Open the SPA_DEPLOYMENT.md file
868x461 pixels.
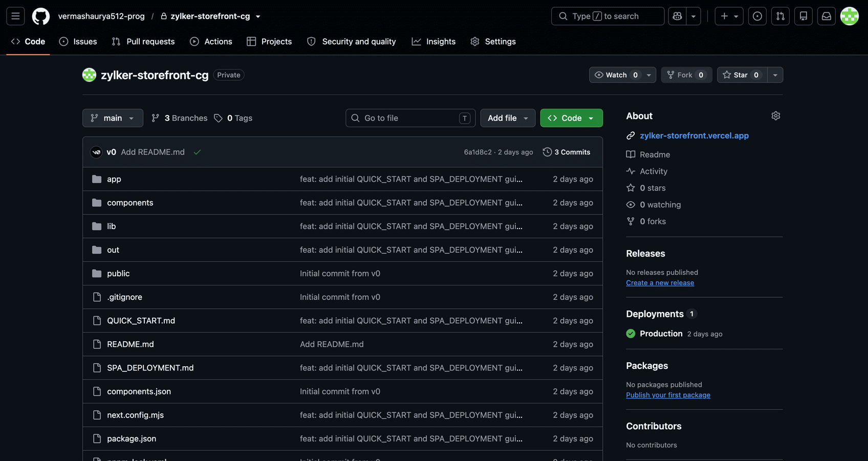(150, 368)
